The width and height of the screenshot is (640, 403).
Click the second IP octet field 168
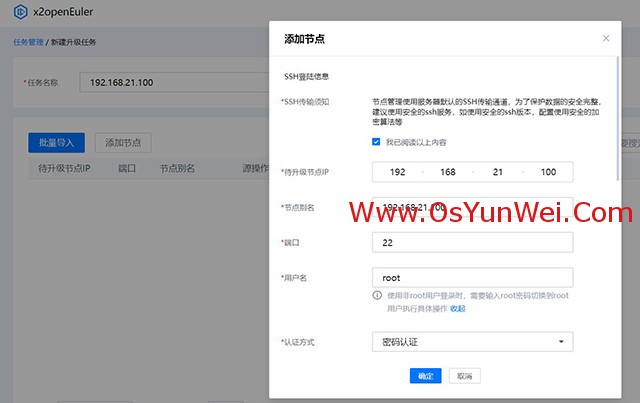pos(447,172)
